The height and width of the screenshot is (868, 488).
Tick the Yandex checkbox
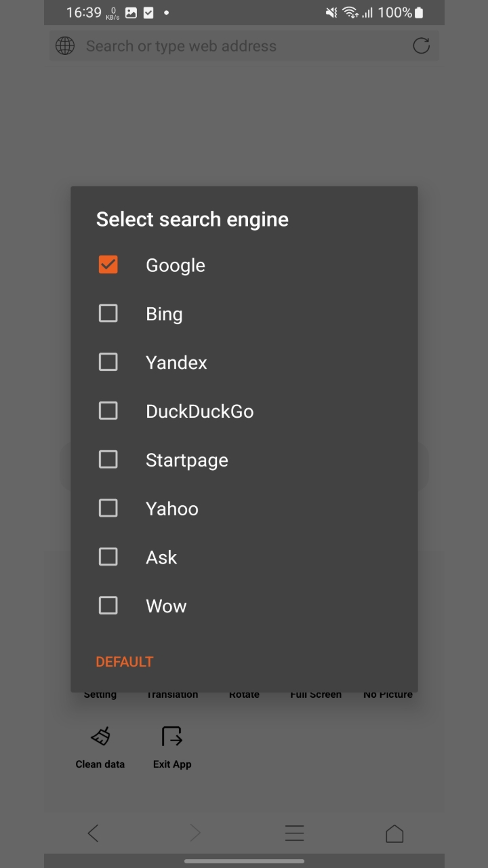click(x=108, y=362)
